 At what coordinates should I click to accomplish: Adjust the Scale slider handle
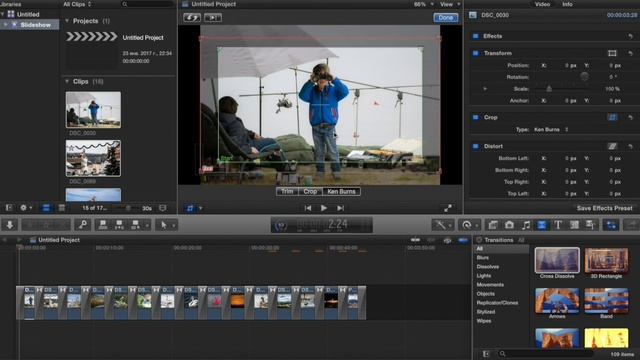click(x=549, y=89)
